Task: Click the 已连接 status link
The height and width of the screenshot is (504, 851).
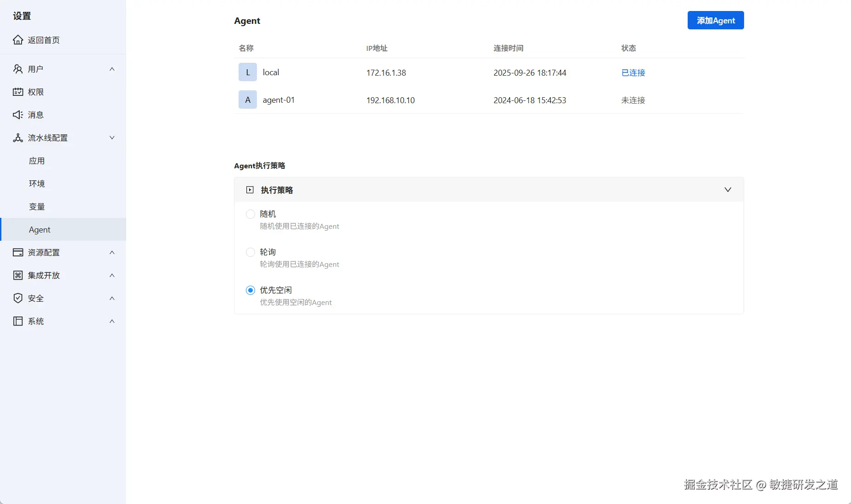Action: point(633,72)
